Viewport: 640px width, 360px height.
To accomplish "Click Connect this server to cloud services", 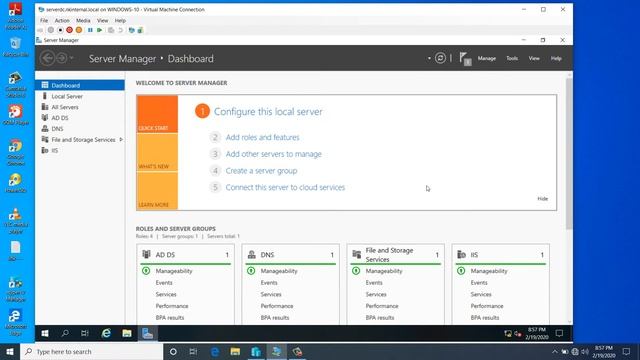I will click(285, 187).
